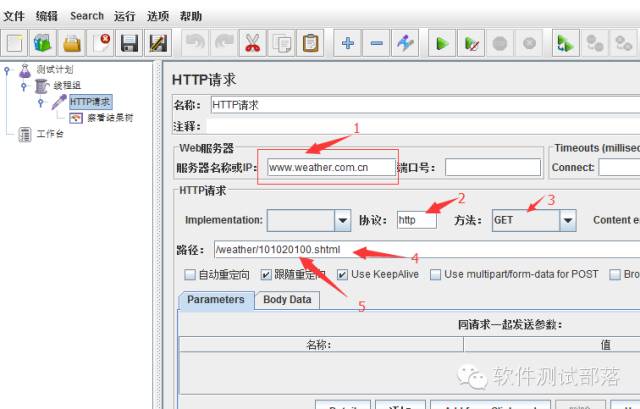640x409 pixels.
Task: Open the 文件 menu
Action: 14,16
